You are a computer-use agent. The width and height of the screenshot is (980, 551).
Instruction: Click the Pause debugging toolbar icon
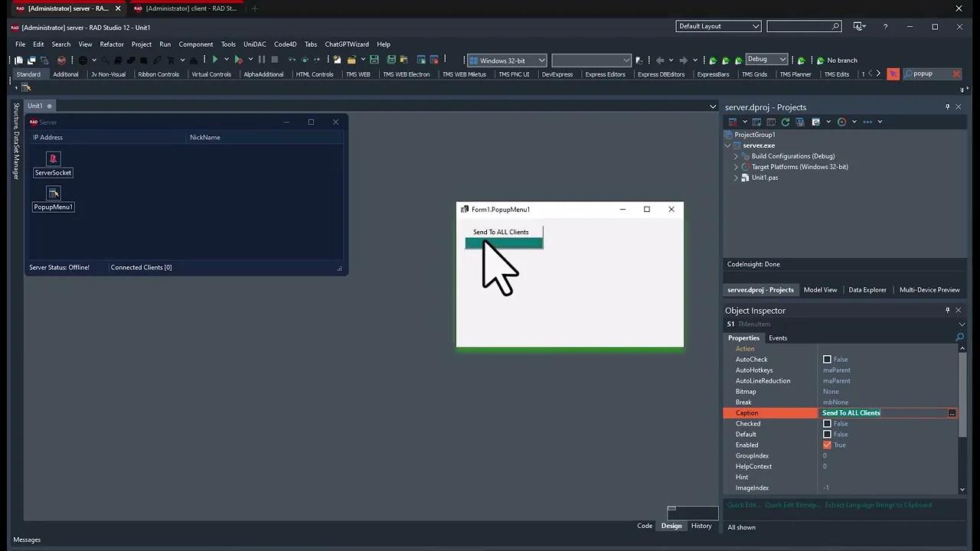(x=262, y=60)
